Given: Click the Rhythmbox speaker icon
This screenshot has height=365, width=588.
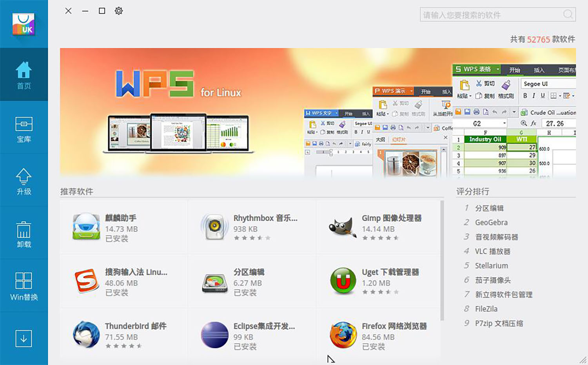Looking at the screenshot, I should click(214, 226).
